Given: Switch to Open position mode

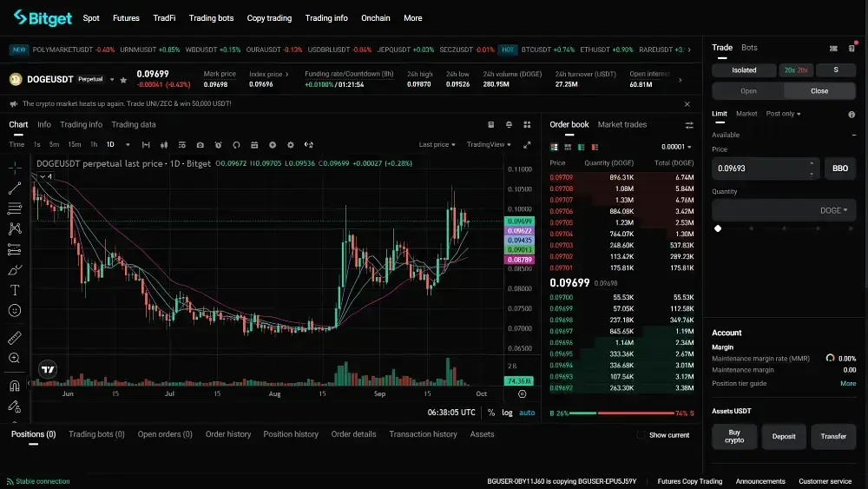Looking at the screenshot, I should point(748,91).
